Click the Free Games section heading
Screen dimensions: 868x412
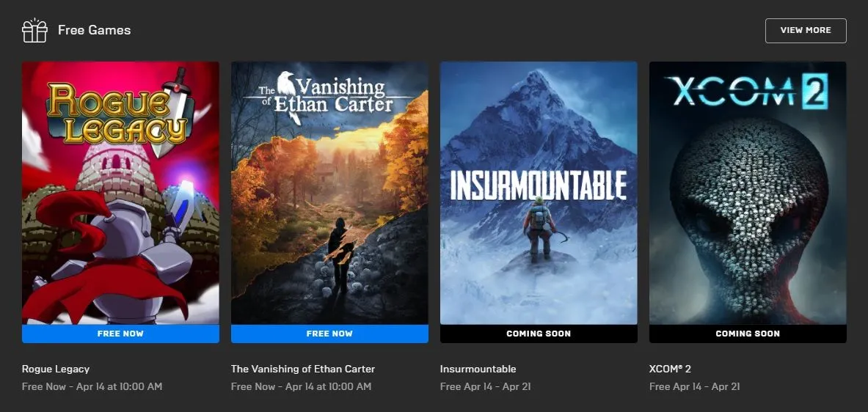point(94,30)
